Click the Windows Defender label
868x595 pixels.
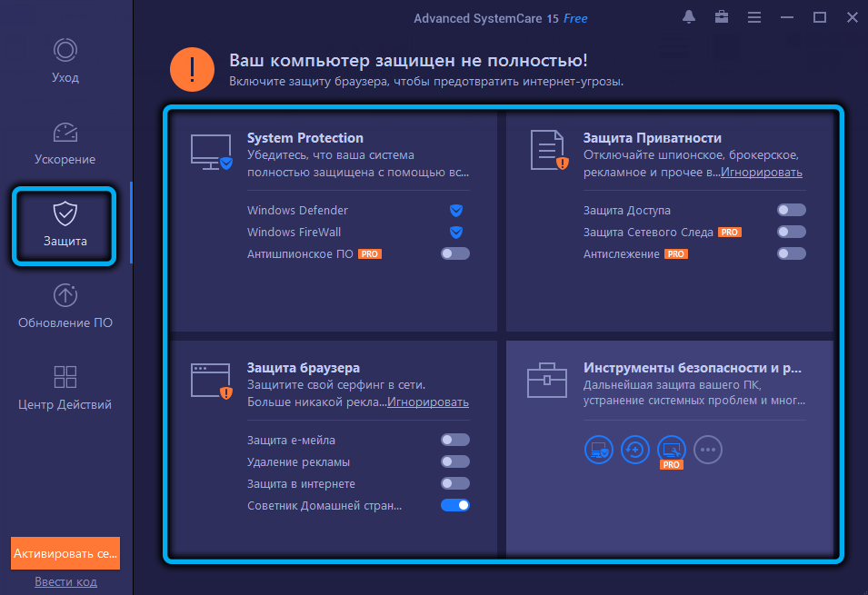tap(298, 211)
